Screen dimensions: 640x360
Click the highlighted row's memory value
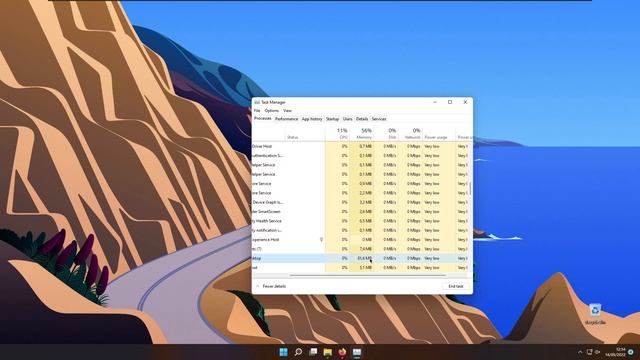pos(362,258)
